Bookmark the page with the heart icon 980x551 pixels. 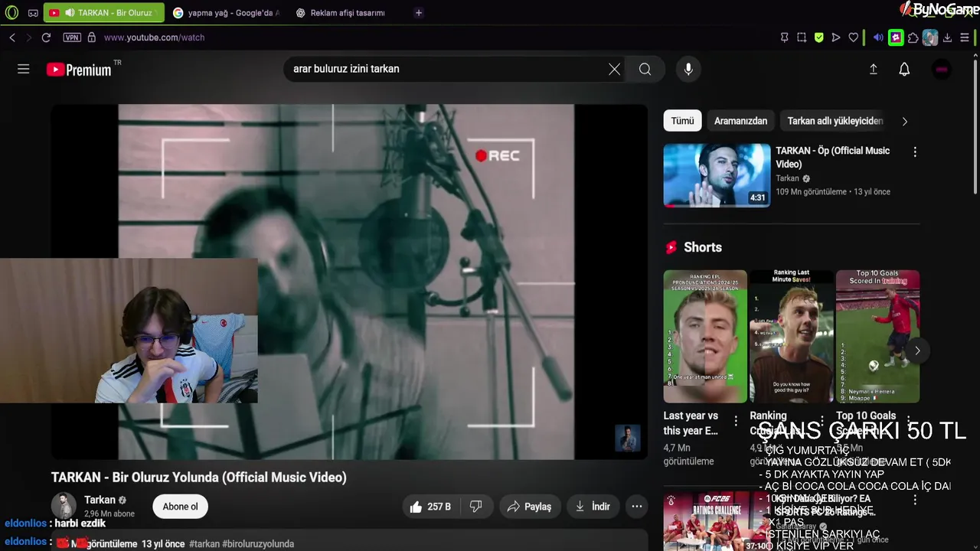[854, 37]
